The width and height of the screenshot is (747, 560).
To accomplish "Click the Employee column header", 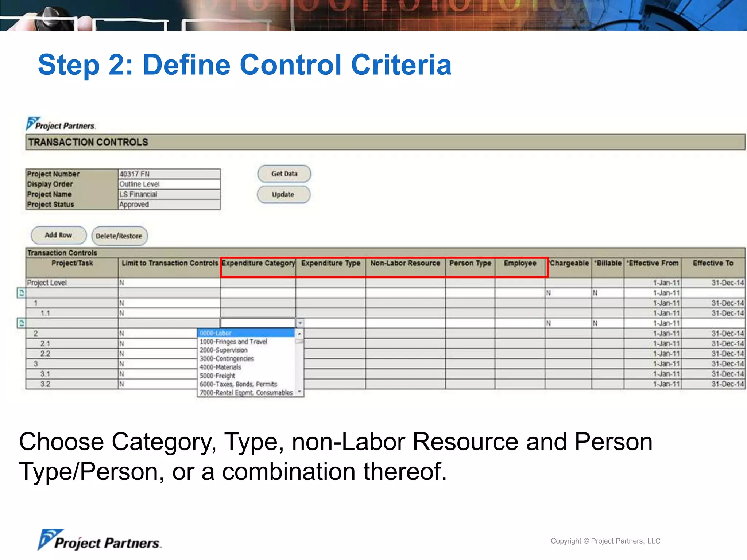I will tap(520, 267).
